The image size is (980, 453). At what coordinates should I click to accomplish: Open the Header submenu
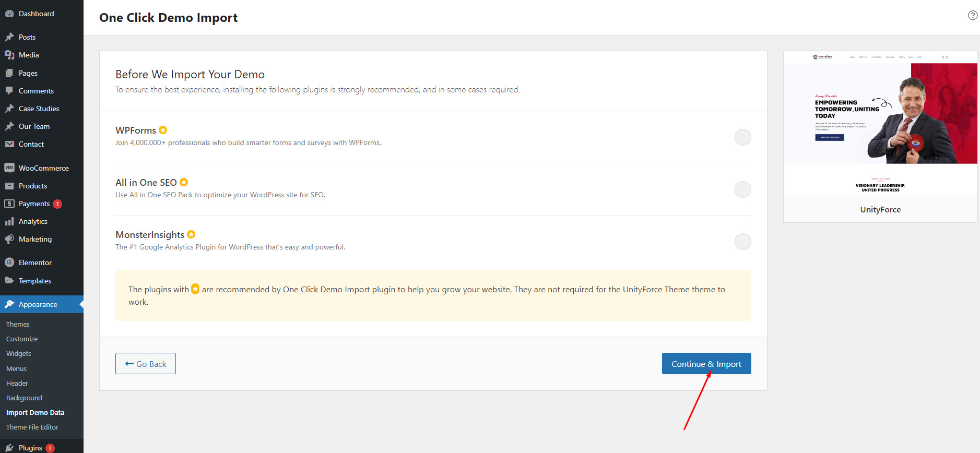point(17,383)
